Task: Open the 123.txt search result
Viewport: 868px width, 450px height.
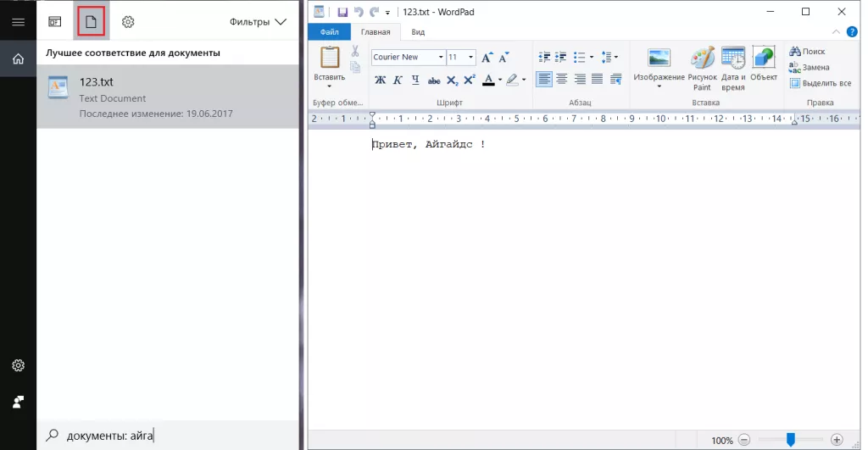Action: click(168, 97)
